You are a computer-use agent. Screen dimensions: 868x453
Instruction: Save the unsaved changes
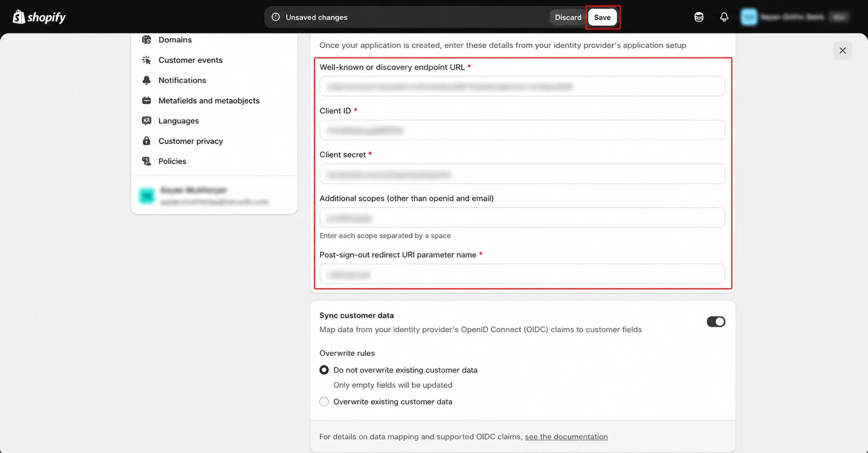tap(602, 17)
